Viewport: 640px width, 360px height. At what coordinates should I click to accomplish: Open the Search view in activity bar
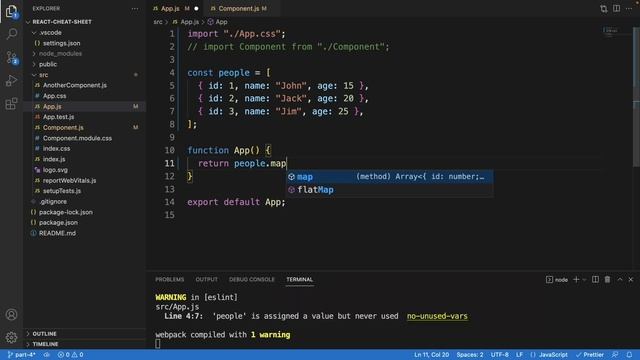[x=11, y=33]
